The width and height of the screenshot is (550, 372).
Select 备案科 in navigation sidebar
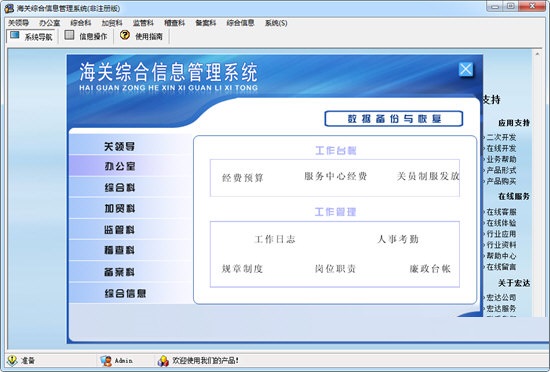[x=120, y=272]
